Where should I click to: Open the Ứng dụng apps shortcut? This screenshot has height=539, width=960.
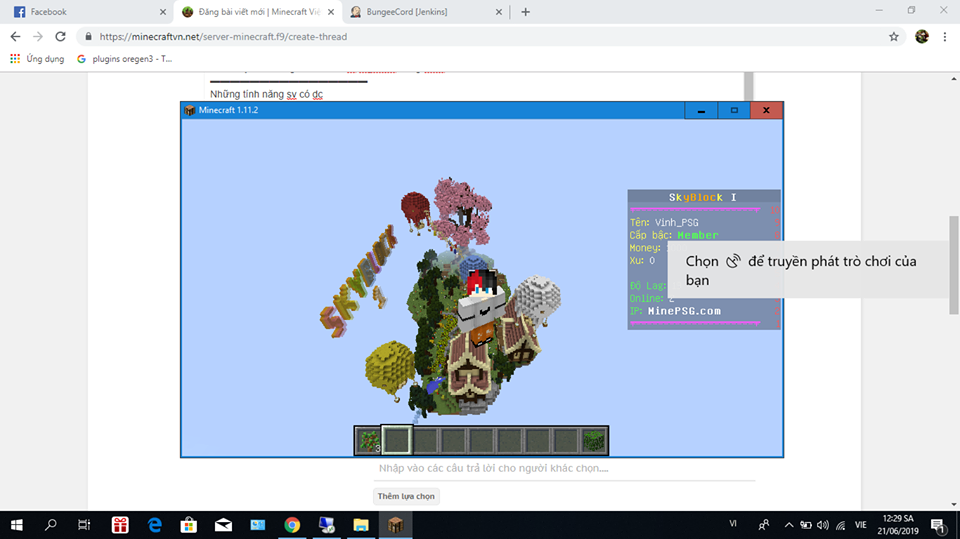click(x=37, y=59)
